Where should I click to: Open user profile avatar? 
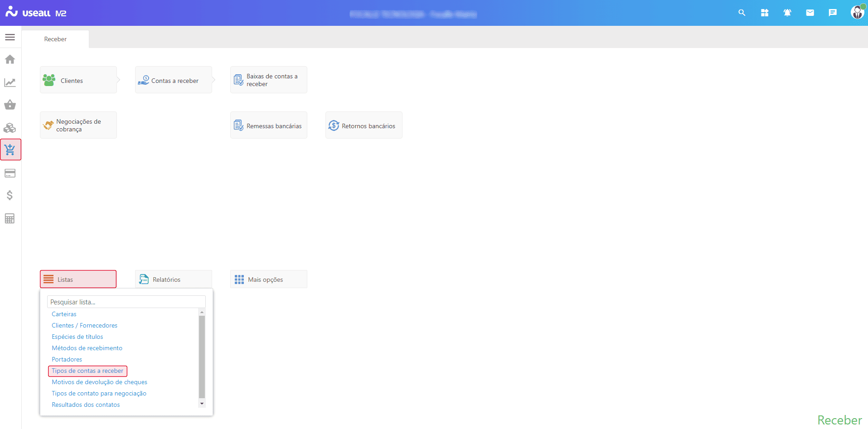tap(857, 12)
